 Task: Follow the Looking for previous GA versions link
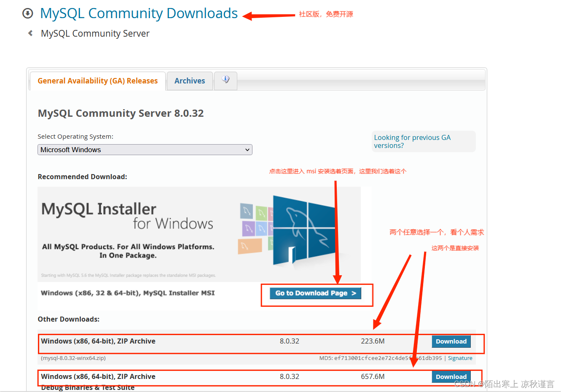(x=412, y=142)
